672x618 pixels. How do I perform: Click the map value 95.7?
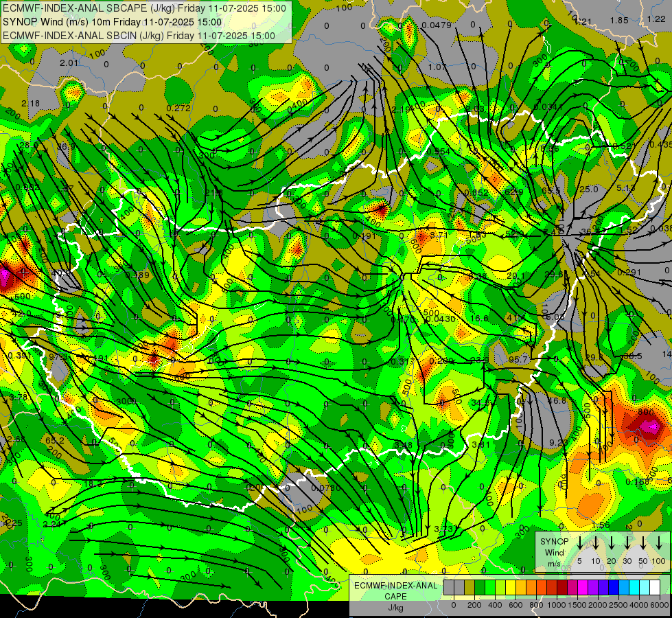(518, 359)
